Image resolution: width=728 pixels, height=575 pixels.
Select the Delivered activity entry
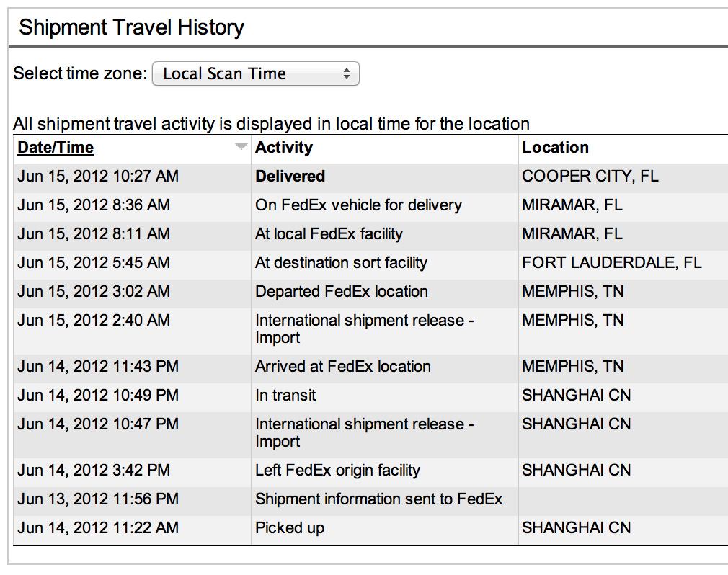(x=290, y=177)
